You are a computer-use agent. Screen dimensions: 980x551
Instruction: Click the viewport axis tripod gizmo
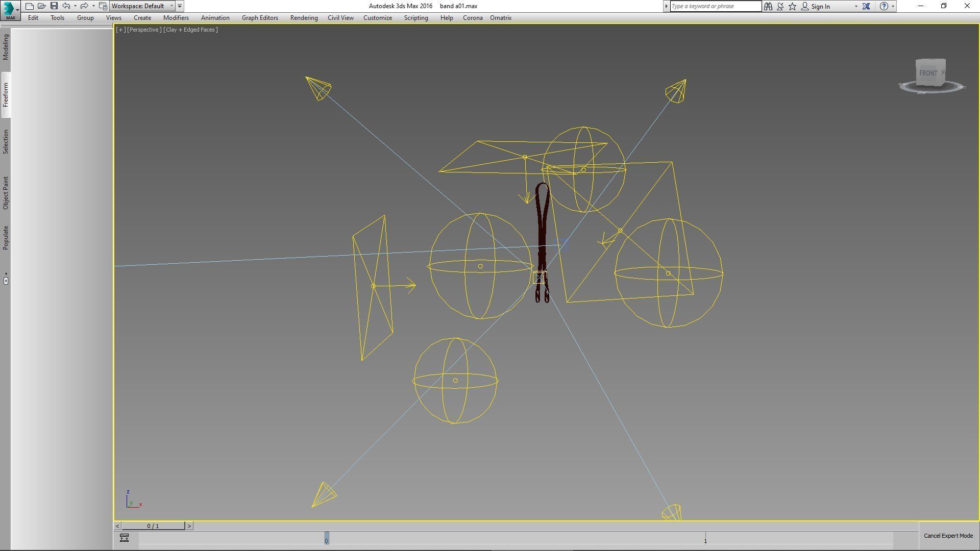134,499
